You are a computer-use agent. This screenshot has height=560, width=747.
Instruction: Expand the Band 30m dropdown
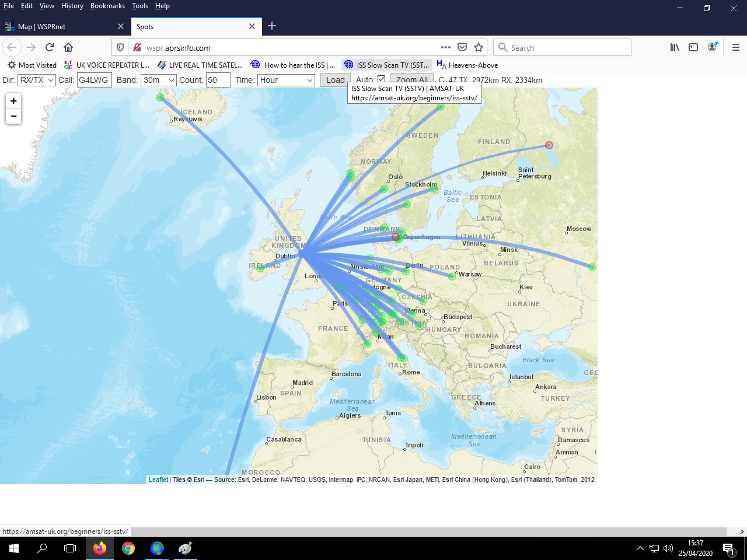(159, 80)
